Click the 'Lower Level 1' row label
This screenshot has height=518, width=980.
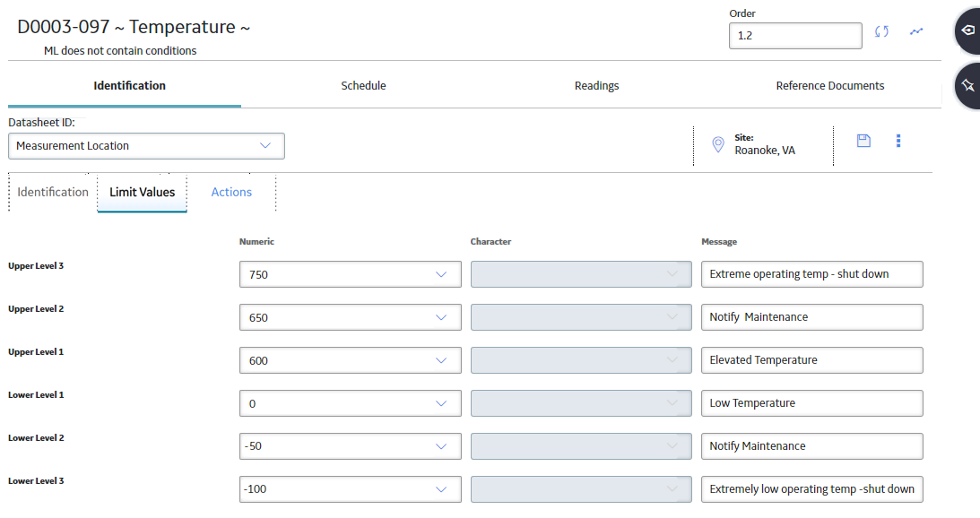pos(36,395)
